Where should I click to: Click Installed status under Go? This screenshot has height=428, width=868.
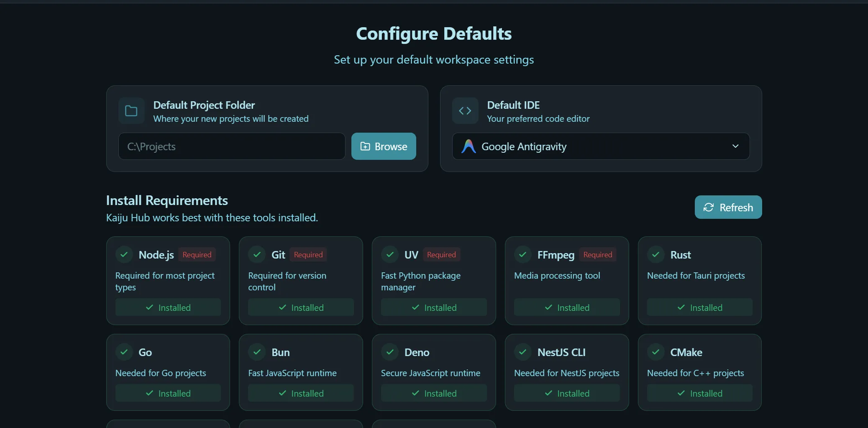click(x=168, y=393)
